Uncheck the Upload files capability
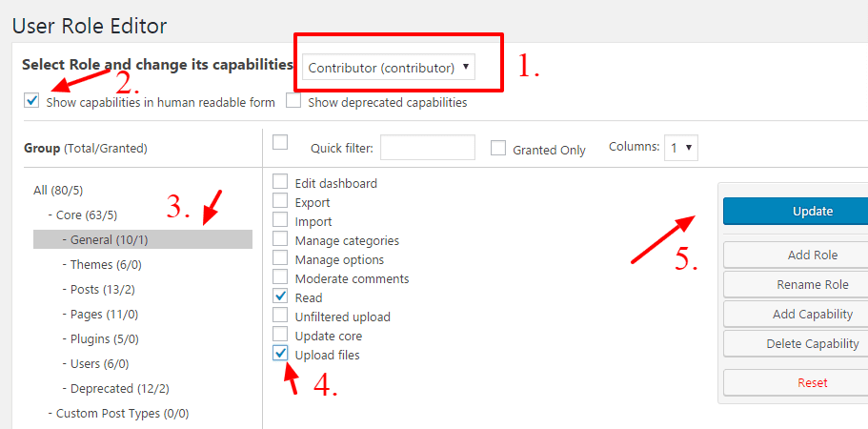 pos(280,353)
